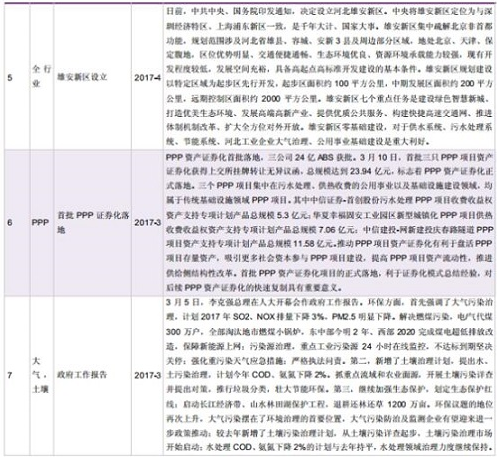
Task: Select the PPP category cell
Action: pyautogui.click(x=40, y=222)
